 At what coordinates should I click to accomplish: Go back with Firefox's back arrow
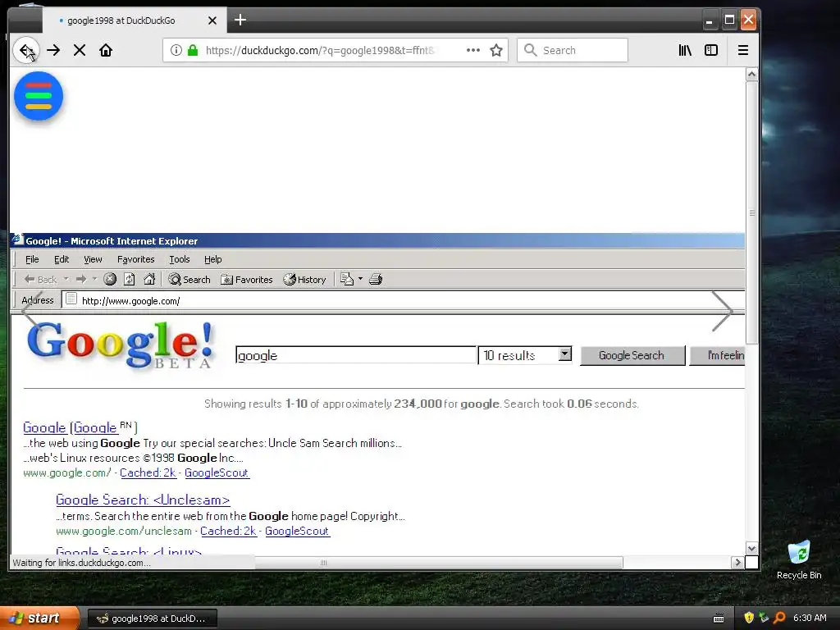tap(25, 50)
